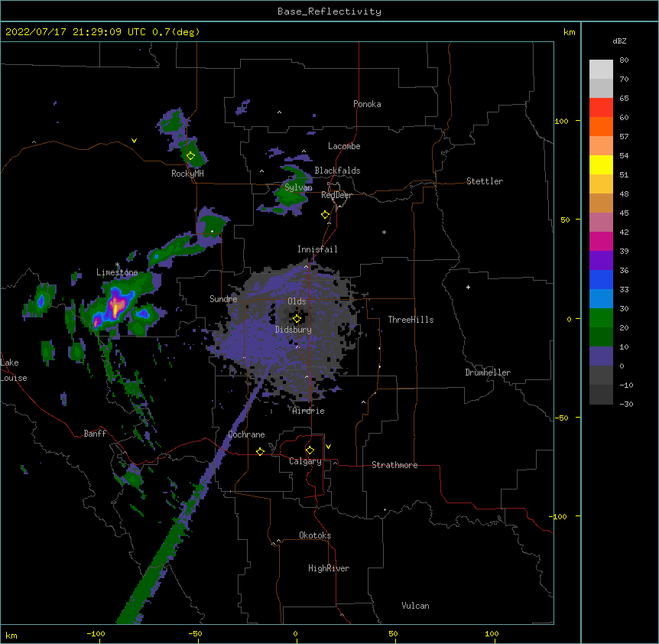This screenshot has height=644, width=659.
Task: Select the Banff label
Action: (x=95, y=434)
